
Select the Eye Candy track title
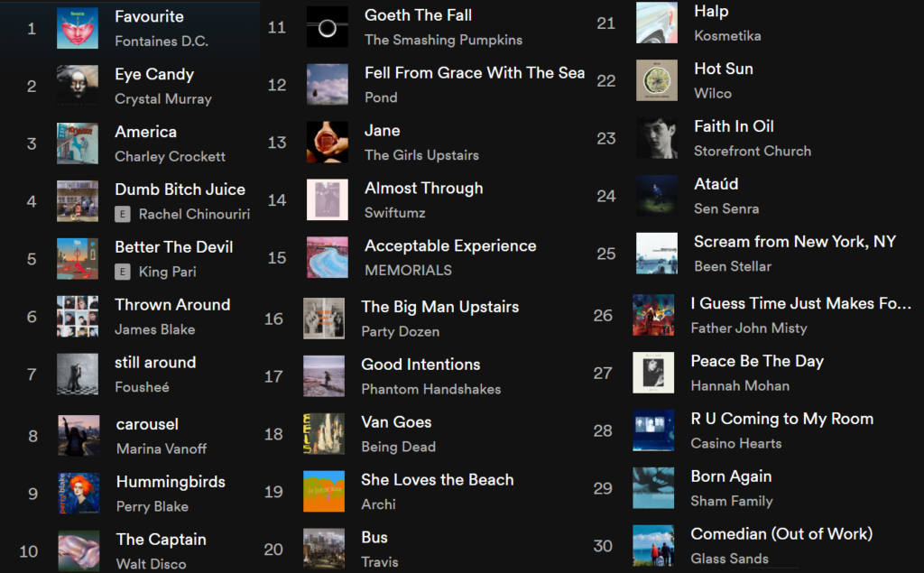click(153, 75)
